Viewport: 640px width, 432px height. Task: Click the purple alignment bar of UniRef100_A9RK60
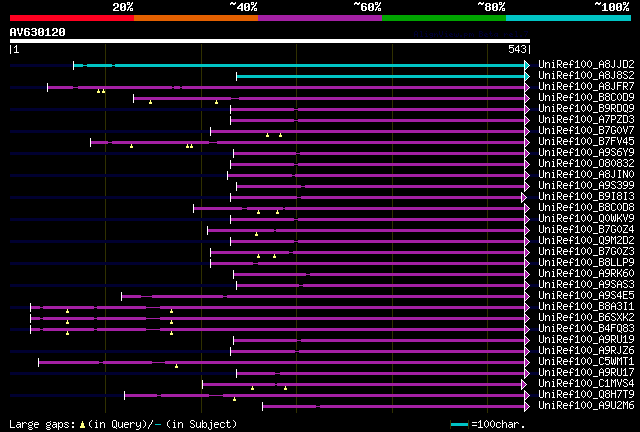tap(379, 274)
